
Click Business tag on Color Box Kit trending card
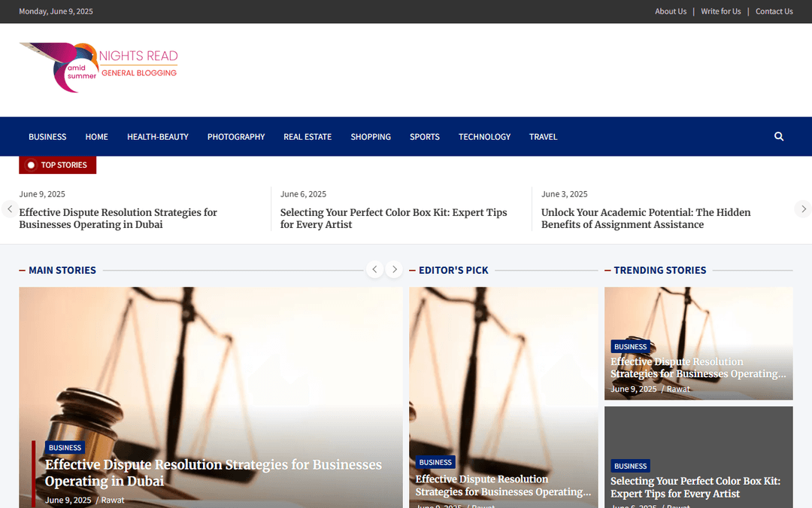[x=630, y=466]
